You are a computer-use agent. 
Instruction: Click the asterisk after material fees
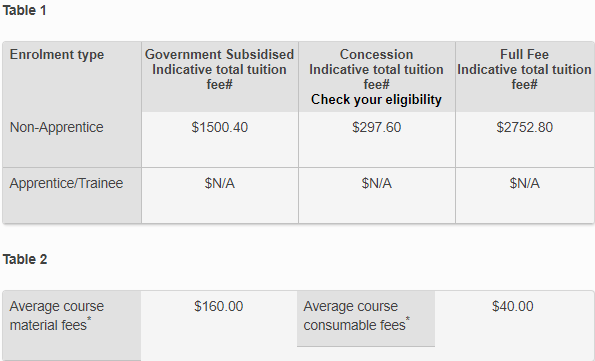point(89,319)
